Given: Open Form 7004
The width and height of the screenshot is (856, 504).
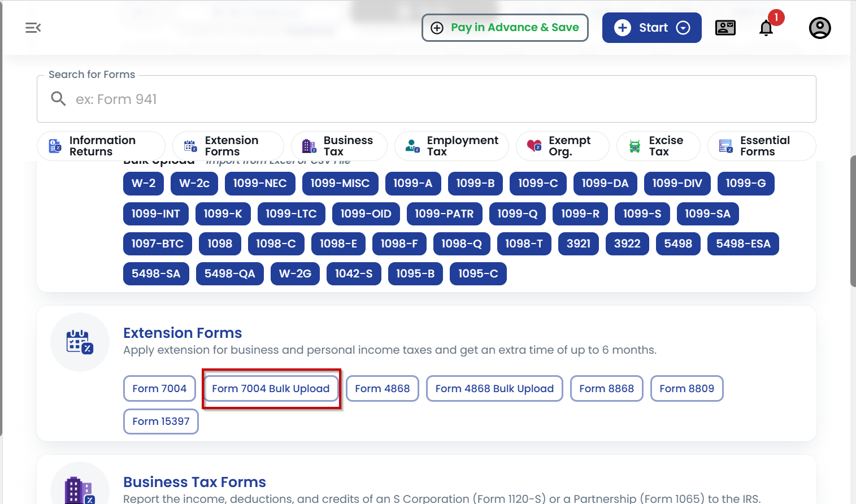Looking at the screenshot, I should [159, 388].
